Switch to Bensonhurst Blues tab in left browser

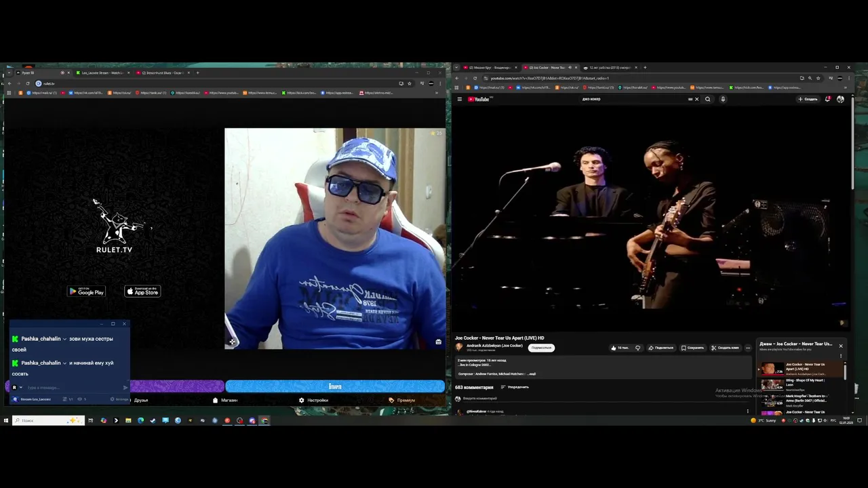pyautogui.click(x=161, y=73)
